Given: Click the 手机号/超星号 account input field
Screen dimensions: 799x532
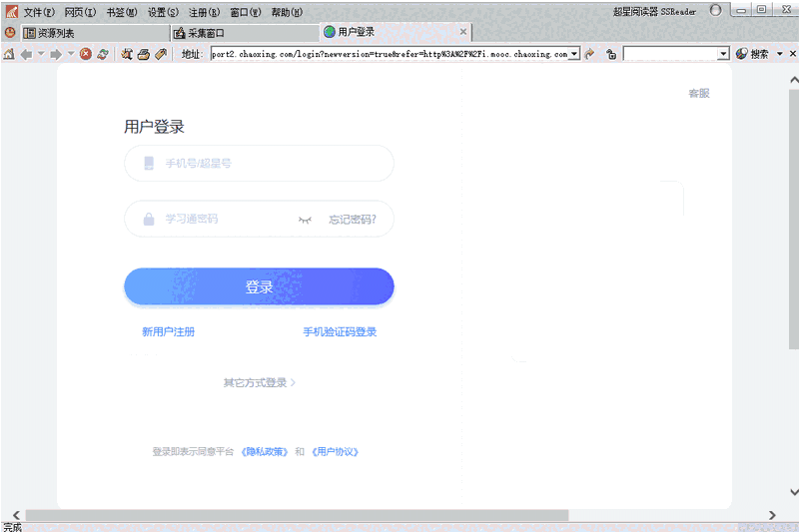Looking at the screenshot, I should (x=270, y=164).
